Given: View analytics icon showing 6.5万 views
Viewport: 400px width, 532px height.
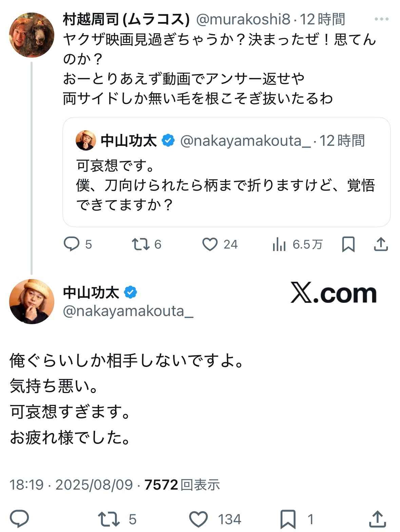Looking at the screenshot, I should (279, 244).
